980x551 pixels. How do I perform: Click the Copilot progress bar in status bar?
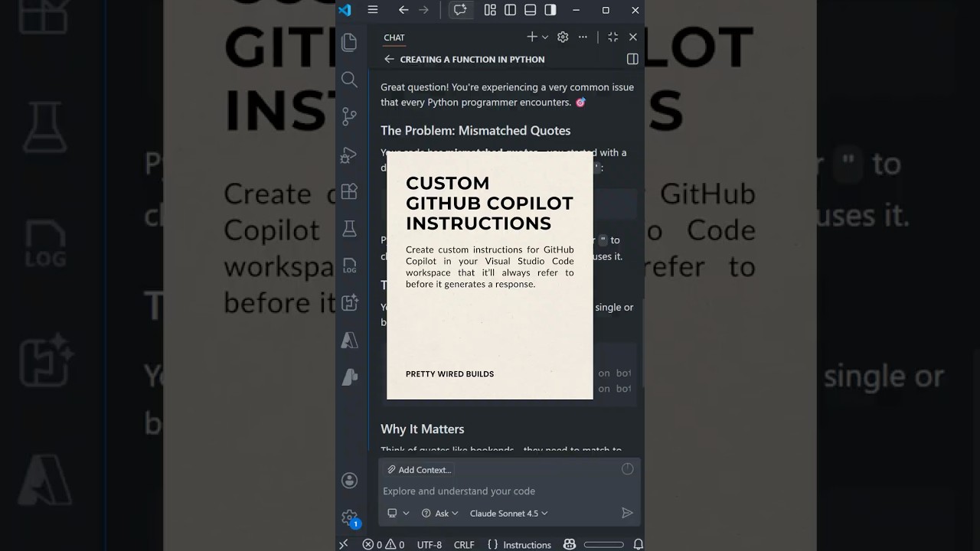[604, 544]
